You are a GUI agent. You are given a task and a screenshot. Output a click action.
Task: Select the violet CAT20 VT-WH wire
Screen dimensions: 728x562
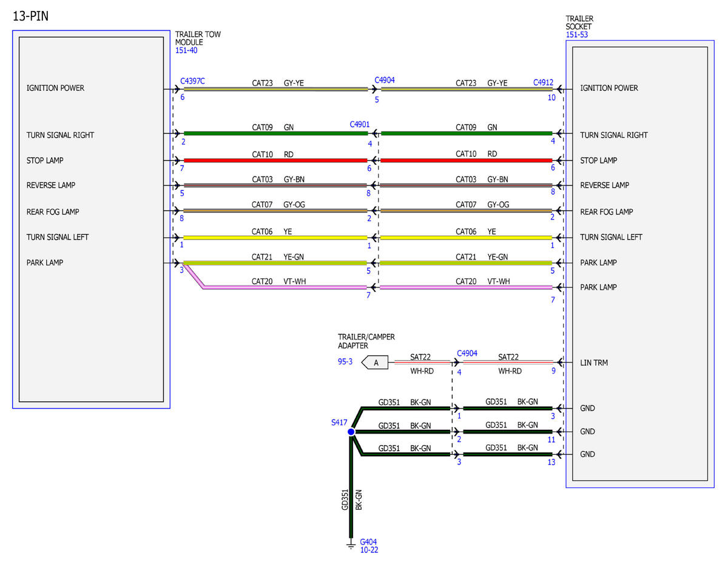[x=285, y=287]
